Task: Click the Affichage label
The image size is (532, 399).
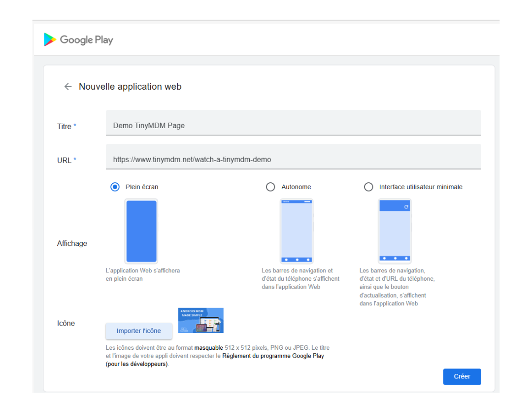Action: pyautogui.click(x=72, y=244)
